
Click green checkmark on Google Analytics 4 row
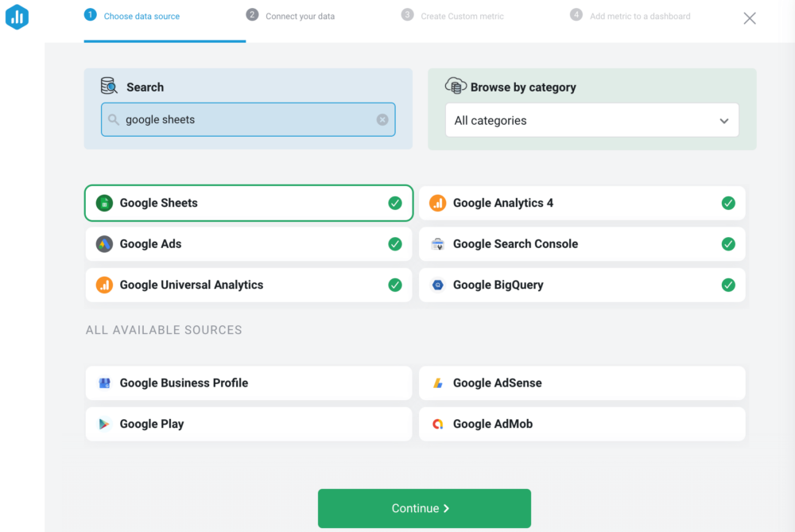pyautogui.click(x=728, y=203)
